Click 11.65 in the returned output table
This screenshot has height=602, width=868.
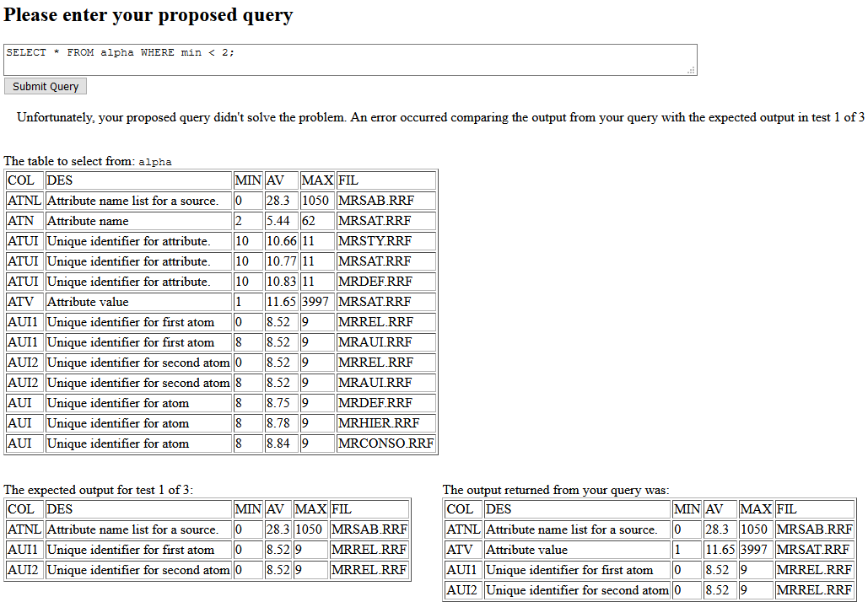[720, 550]
